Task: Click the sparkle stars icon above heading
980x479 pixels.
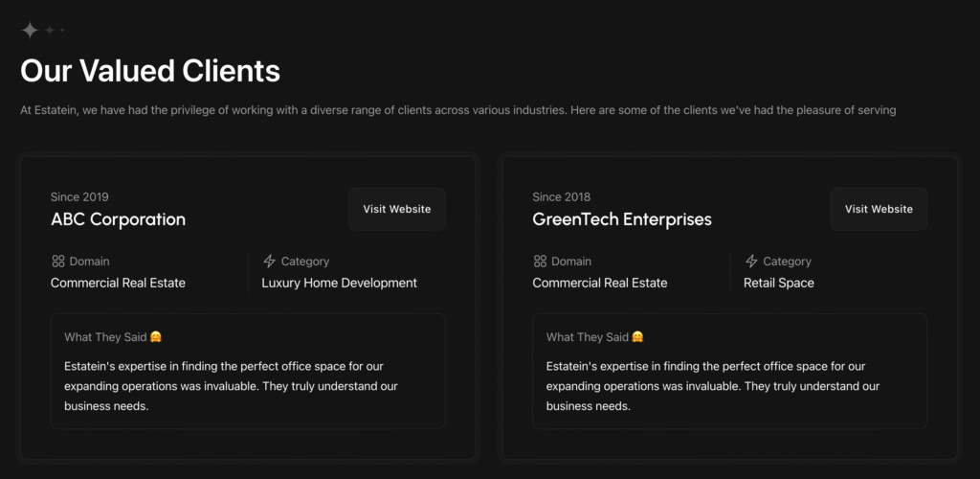Action: tap(42, 30)
